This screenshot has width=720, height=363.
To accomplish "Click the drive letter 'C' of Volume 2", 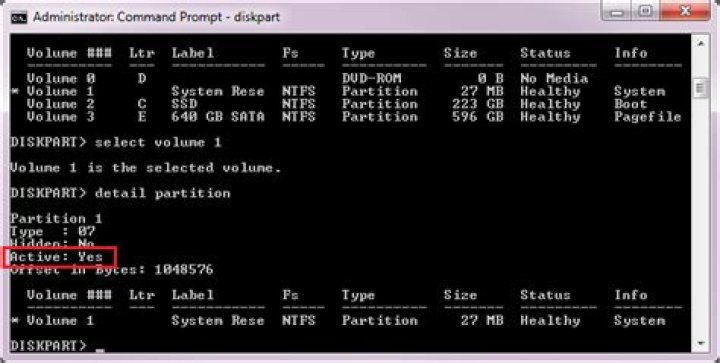I will (142, 104).
